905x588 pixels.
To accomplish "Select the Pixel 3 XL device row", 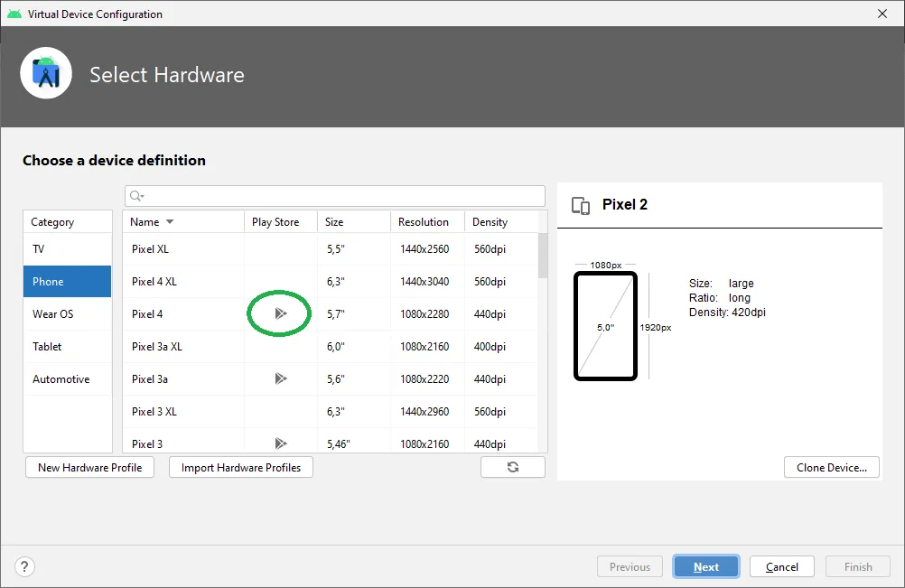I will (331, 412).
